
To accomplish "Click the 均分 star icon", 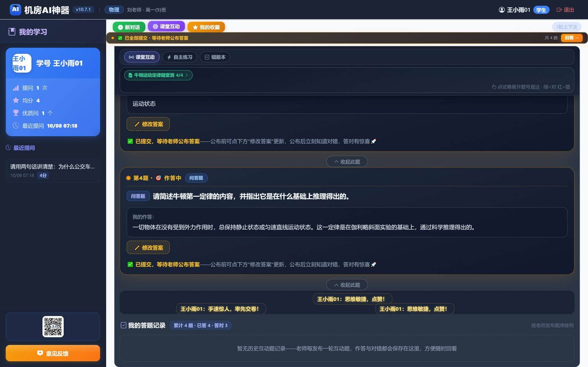I will (x=16, y=100).
